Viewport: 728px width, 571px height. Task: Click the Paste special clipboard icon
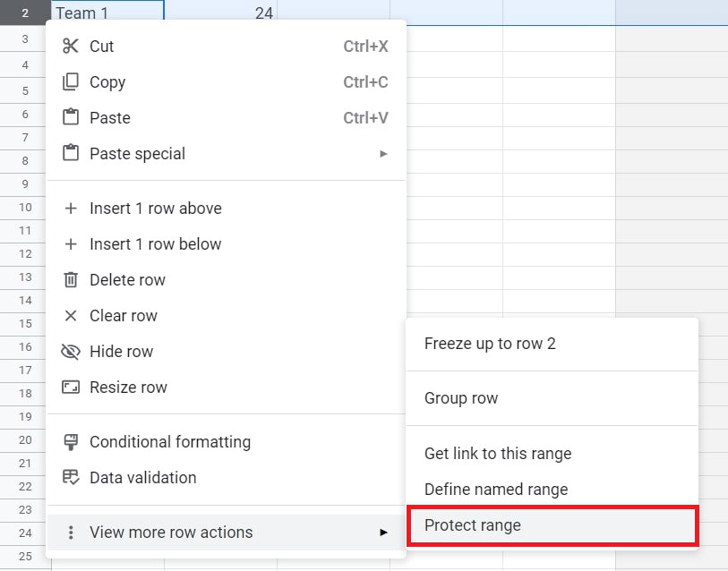pyautogui.click(x=71, y=153)
